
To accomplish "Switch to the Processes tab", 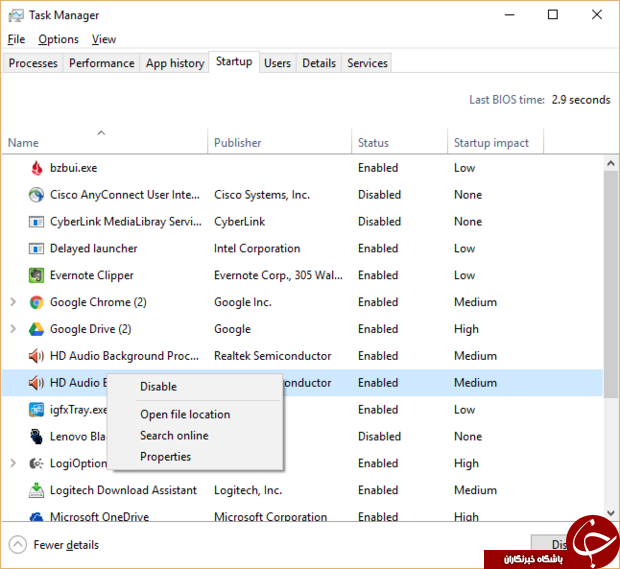I will pyautogui.click(x=33, y=63).
